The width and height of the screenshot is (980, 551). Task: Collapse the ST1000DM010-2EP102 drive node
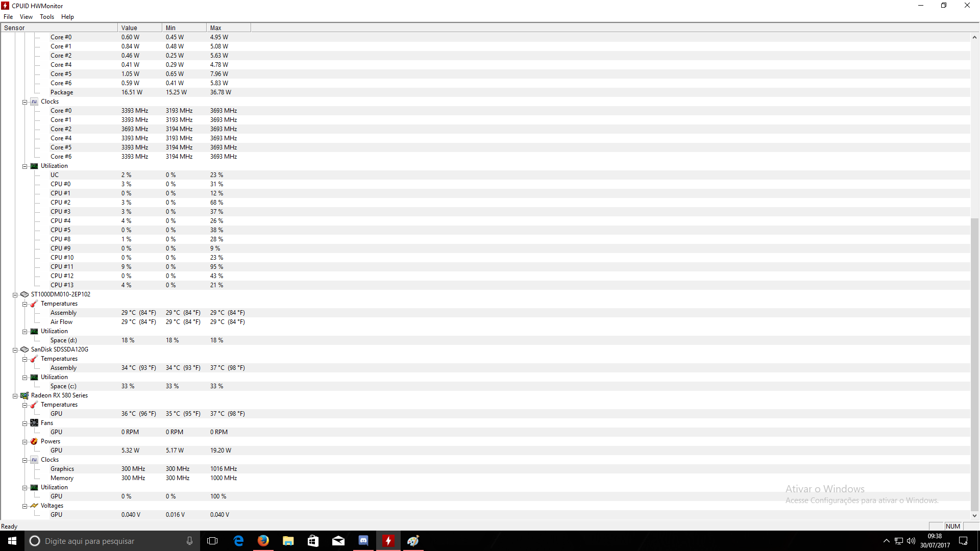[x=15, y=295]
